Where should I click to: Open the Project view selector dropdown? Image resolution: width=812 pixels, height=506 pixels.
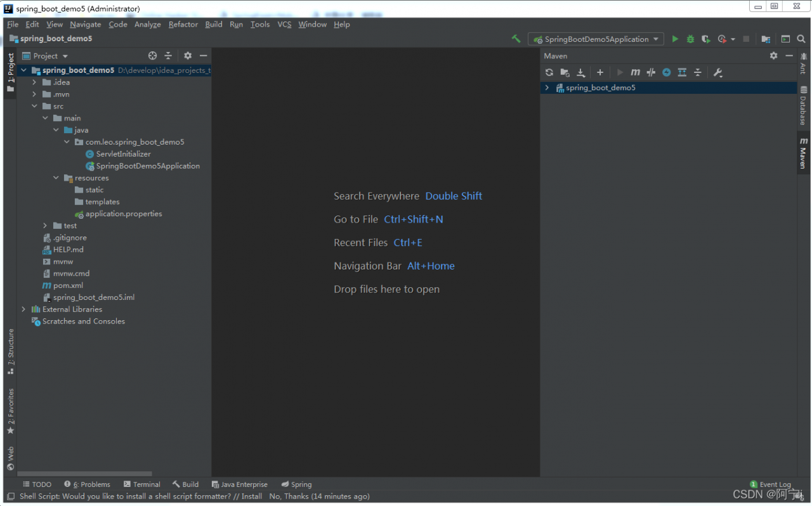[45, 56]
